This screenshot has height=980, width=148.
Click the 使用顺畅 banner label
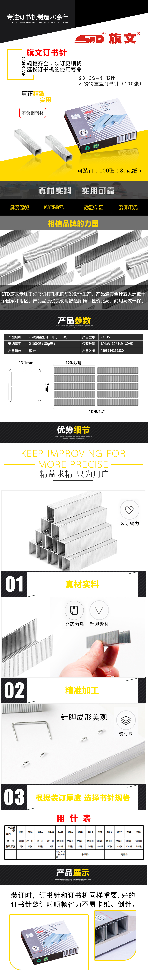tap(128, 207)
